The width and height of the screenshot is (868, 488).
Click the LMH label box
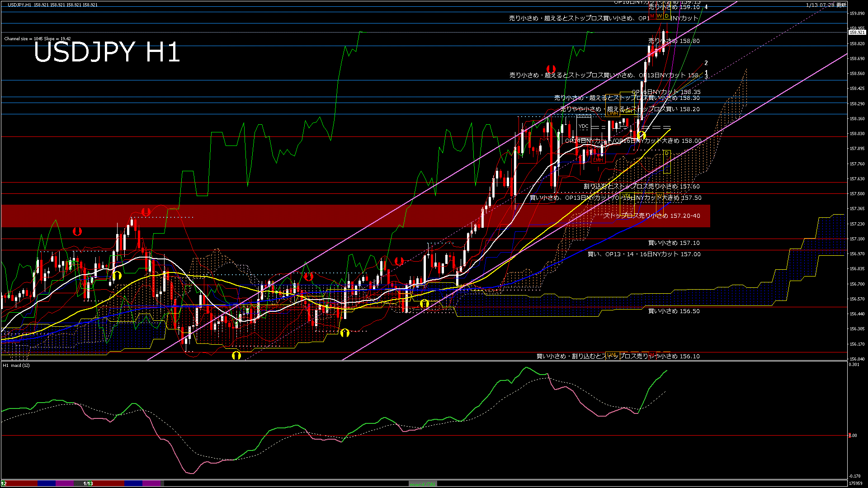tap(598, 160)
